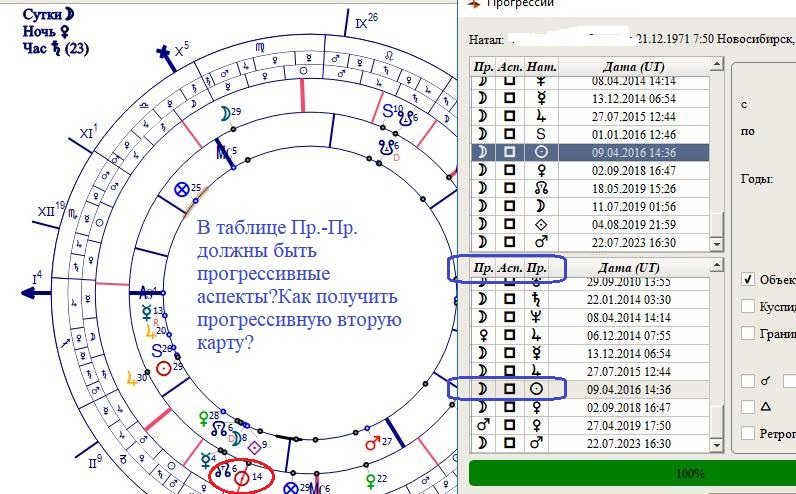796x494 pixels.
Task: Click the lower table scrollbar thumb
Action: [x=716, y=422]
